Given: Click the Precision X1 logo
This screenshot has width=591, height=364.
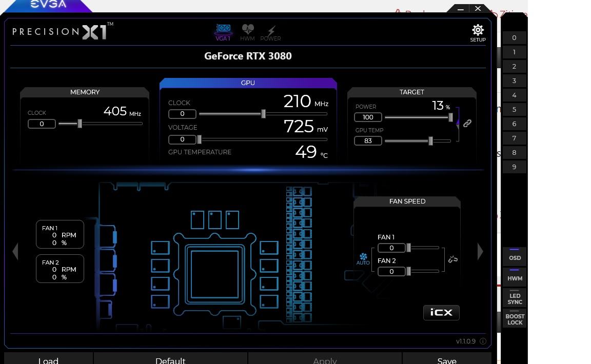Looking at the screenshot, I should click(x=63, y=31).
